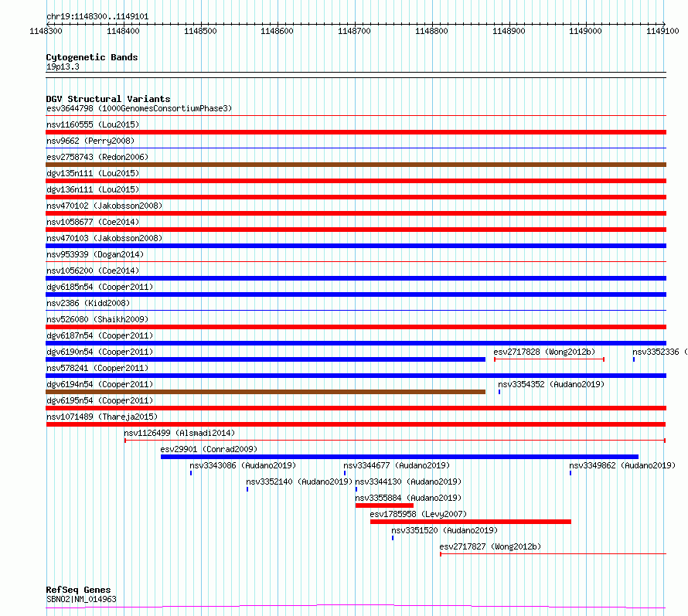Click the small blue marker under nsv3354352

tap(499, 392)
